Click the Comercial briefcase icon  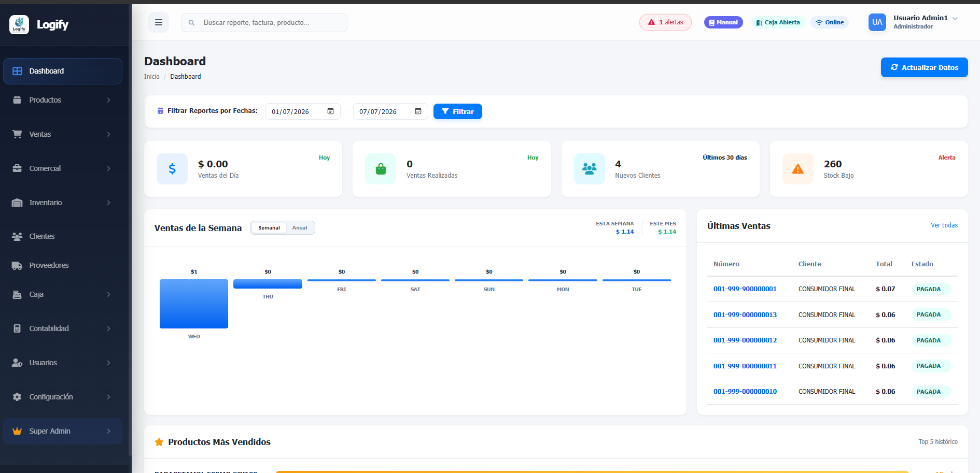[17, 168]
